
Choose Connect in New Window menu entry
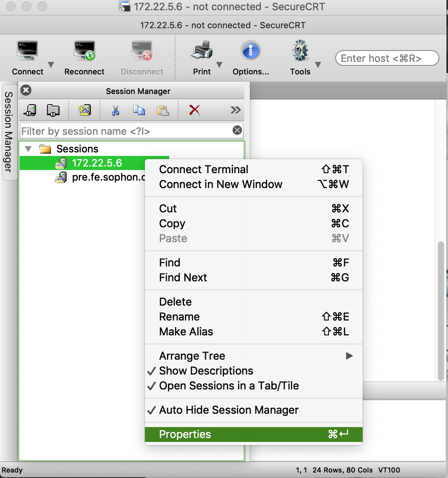tap(220, 184)
